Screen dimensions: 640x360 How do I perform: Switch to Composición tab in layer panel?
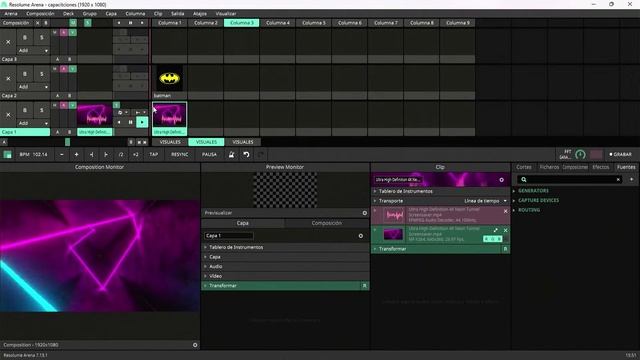(x=327, y=223)
